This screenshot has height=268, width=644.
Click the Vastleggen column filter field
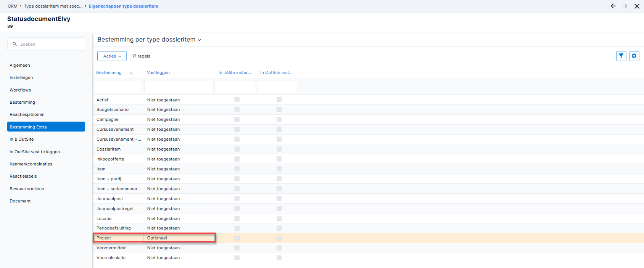tap(179, 87)
